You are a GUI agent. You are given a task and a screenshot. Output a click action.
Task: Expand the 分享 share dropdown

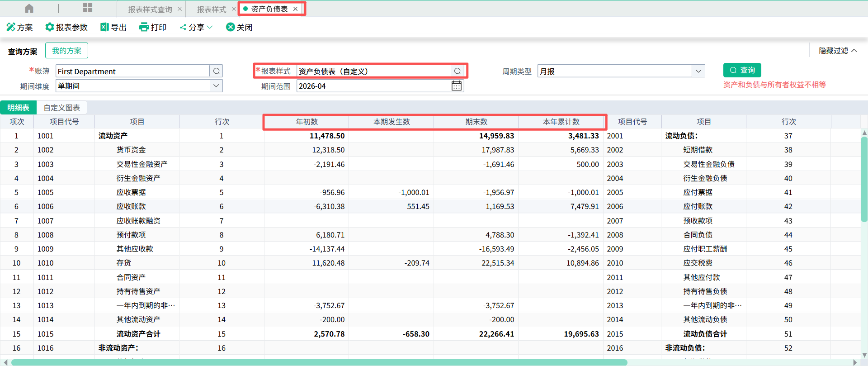196,27
